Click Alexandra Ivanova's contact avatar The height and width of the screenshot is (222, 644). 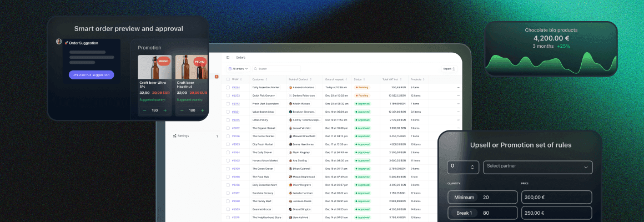coord(290,87)
